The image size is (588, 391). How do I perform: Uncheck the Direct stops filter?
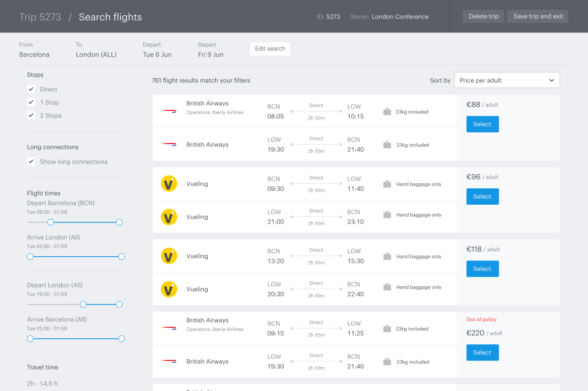point(31,89)
